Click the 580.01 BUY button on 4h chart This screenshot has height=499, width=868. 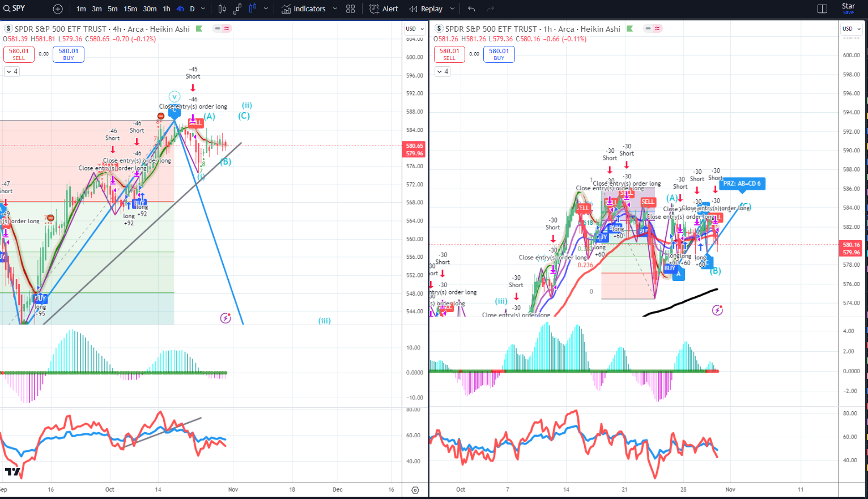pos(69,54)
